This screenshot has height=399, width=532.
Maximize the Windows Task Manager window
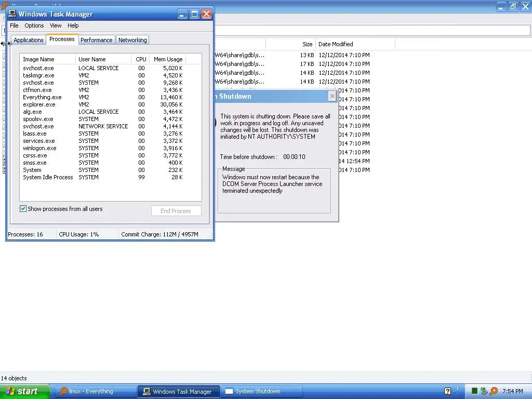pyautogui.click(x=194, y=14)
